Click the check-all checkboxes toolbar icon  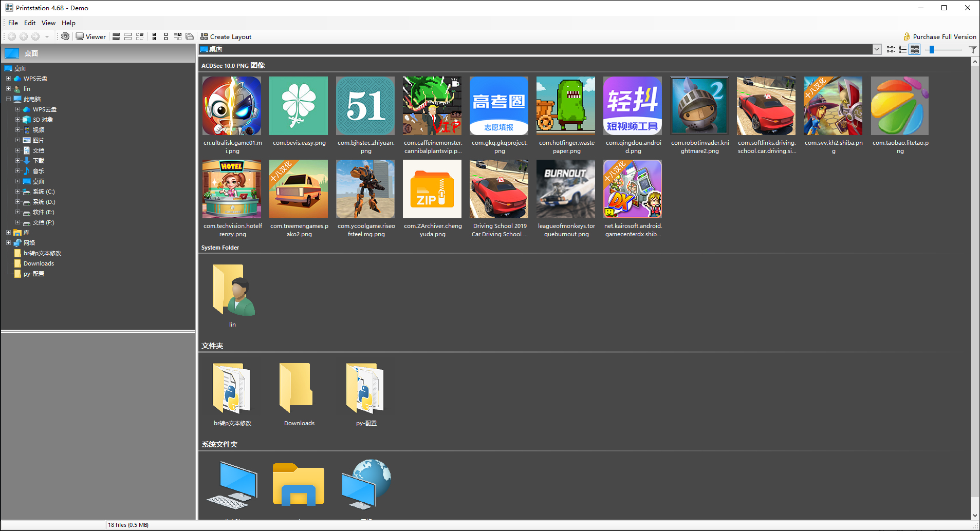(154, 36)
